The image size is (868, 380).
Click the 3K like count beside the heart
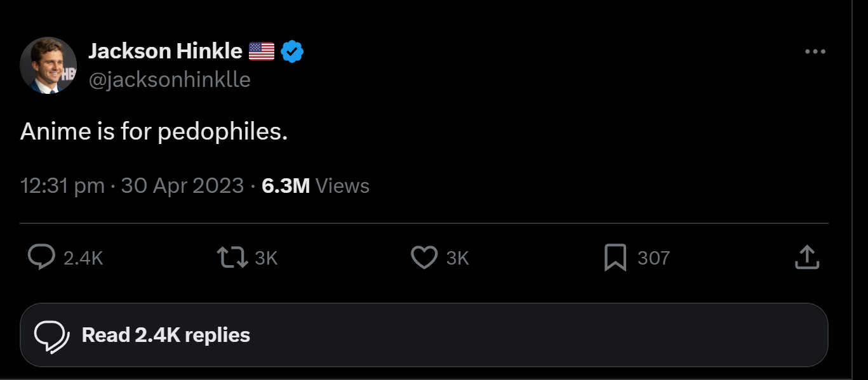click(457, 258)
